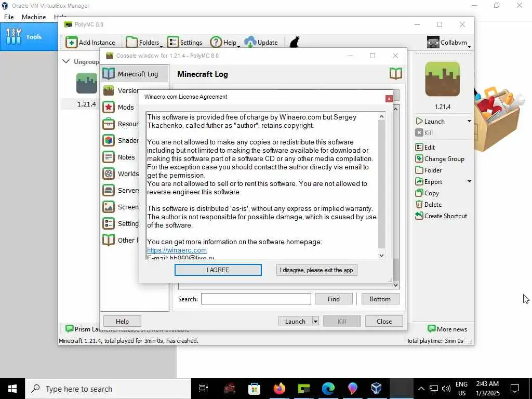
Task: Open the Notes page icon
Action: pos(109,157)
